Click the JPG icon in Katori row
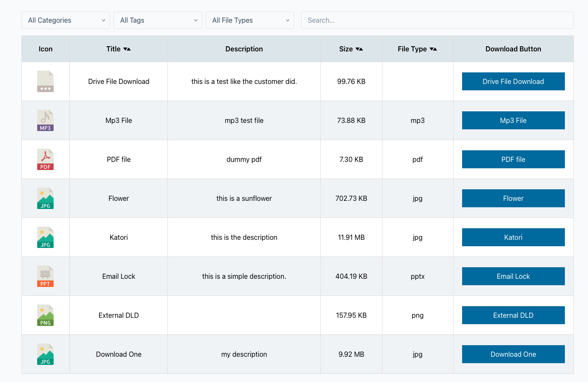 45,237
